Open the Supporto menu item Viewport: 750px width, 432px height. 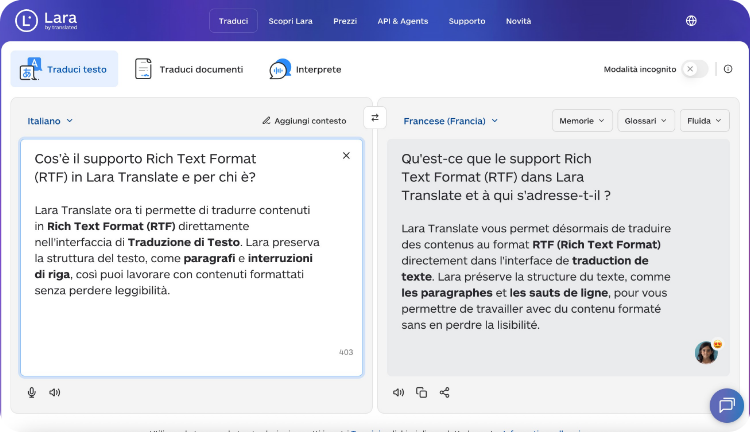coord(467,21)
